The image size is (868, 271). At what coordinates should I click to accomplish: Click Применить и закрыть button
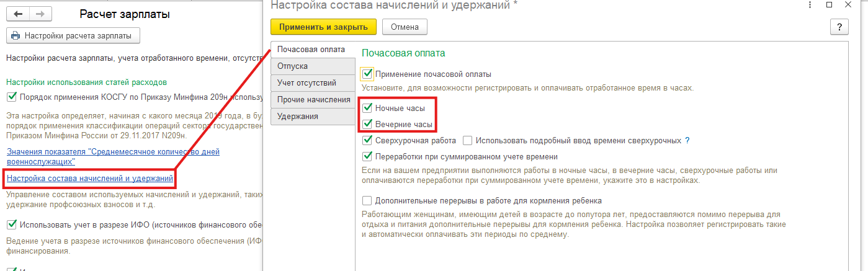click(323, 27)
